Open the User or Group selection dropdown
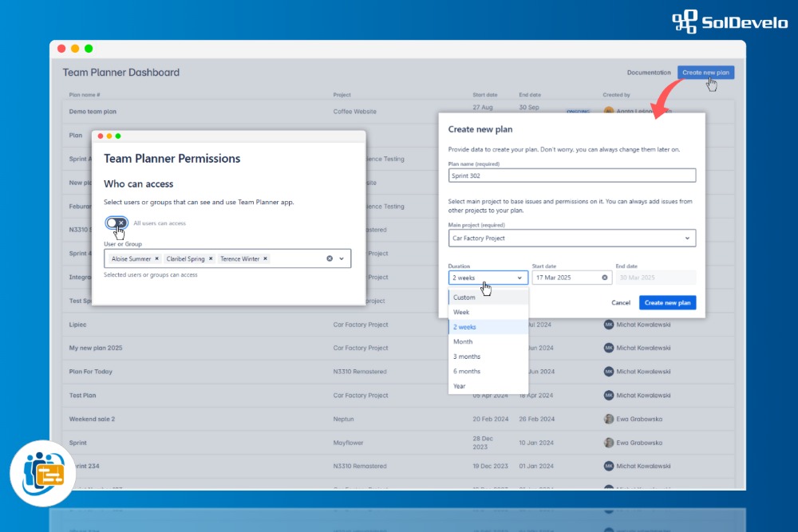Screen dimensions: 798x532 [342, 258]
